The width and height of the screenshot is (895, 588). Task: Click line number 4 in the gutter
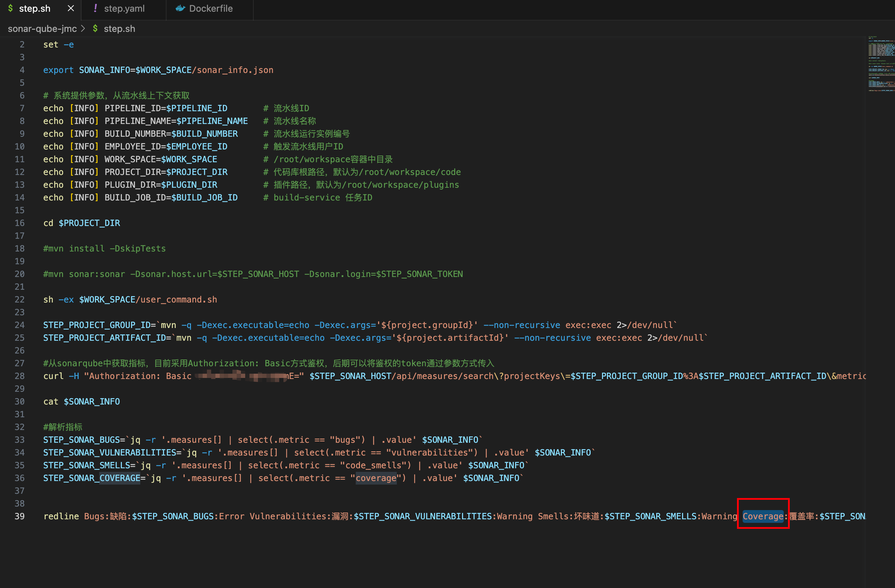(x=22, y=70)
